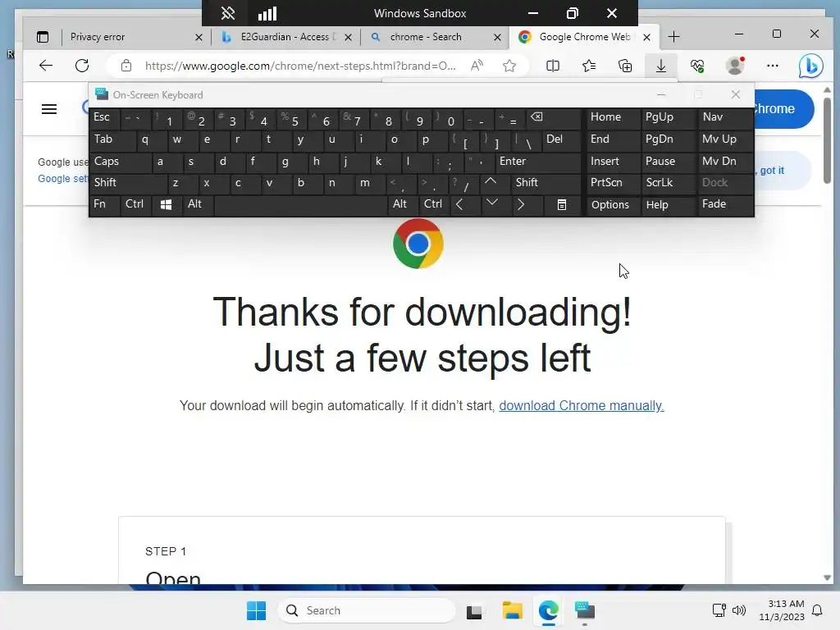840x630 pixels.
Task: Click the Mv Up key
Action: [x=724, y=139]
